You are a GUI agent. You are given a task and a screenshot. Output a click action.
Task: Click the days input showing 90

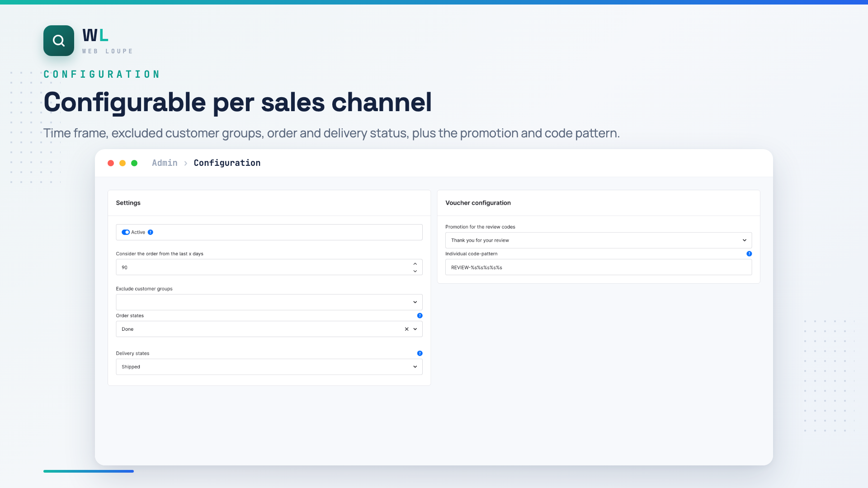tap(269, 267)
